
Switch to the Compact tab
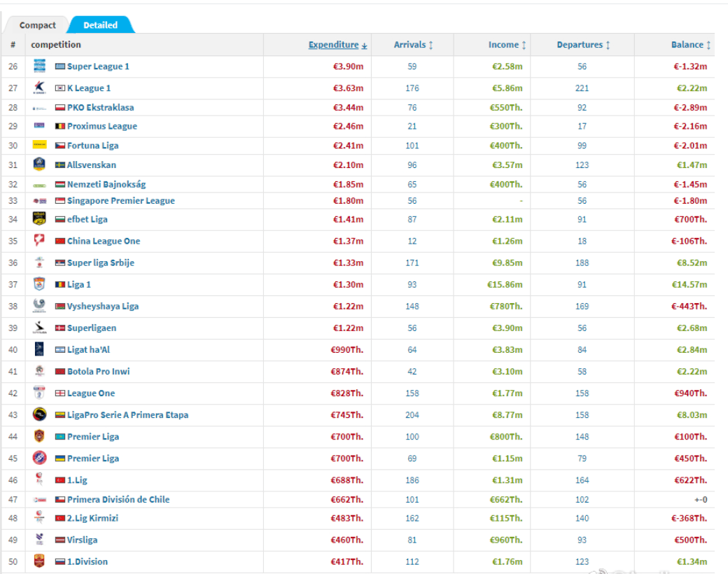pyautogui.click(x=37, y=25)
